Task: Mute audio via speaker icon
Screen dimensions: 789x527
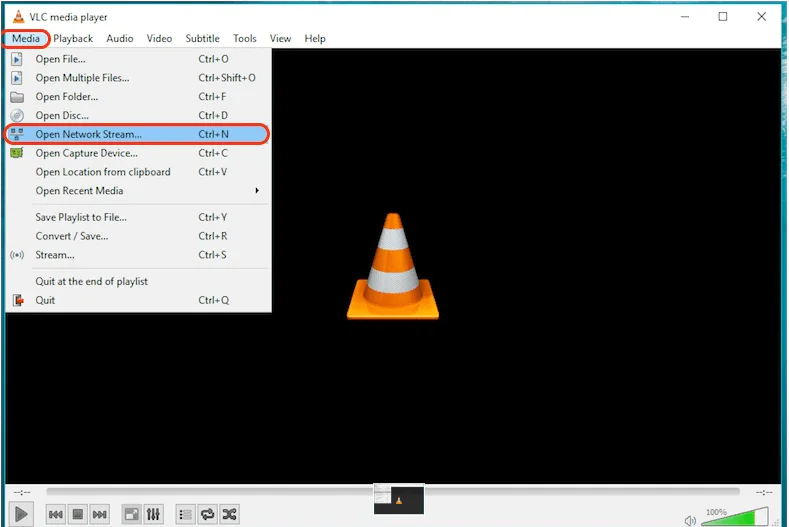Action: coord(690,518)
